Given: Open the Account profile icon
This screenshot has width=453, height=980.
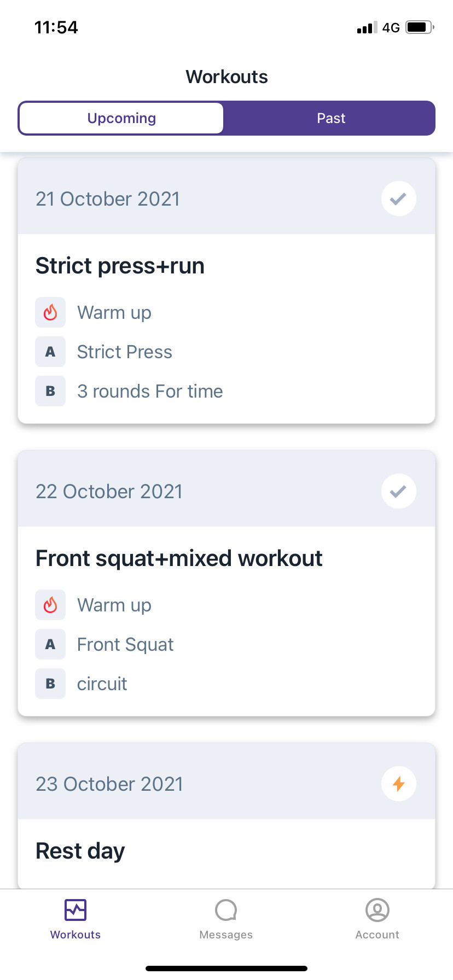Looking at the screenshot, I should click(377, 910).
